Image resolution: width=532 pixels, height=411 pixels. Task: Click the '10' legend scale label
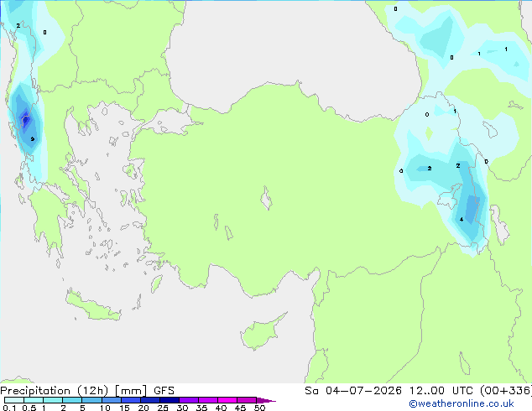[x=105, y=408]
